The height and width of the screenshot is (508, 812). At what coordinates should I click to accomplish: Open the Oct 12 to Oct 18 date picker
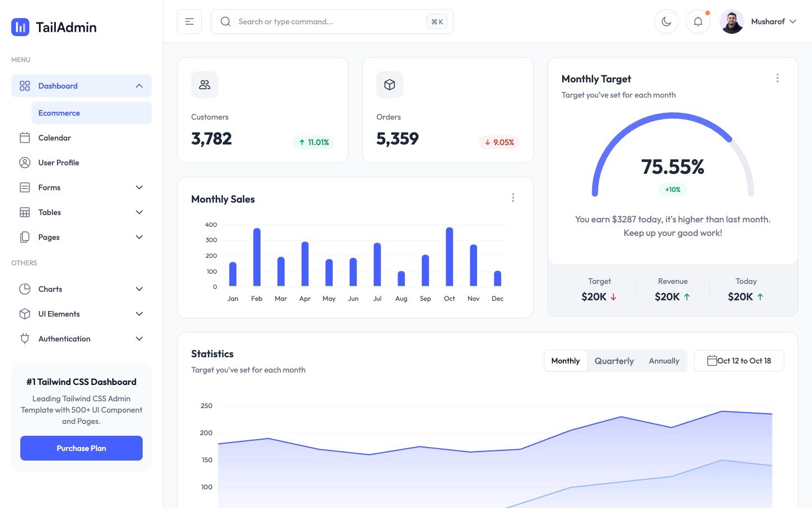[739, 361]
